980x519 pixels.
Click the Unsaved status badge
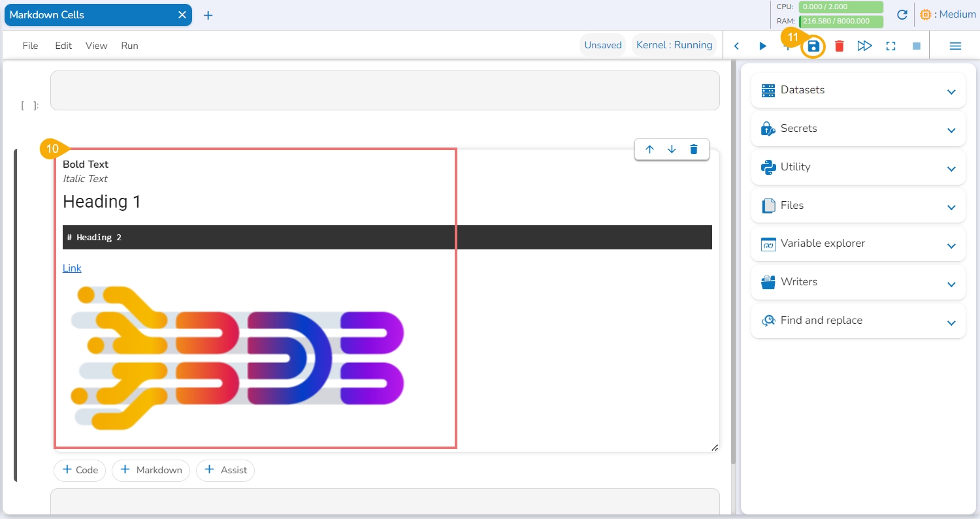(603, 45)
